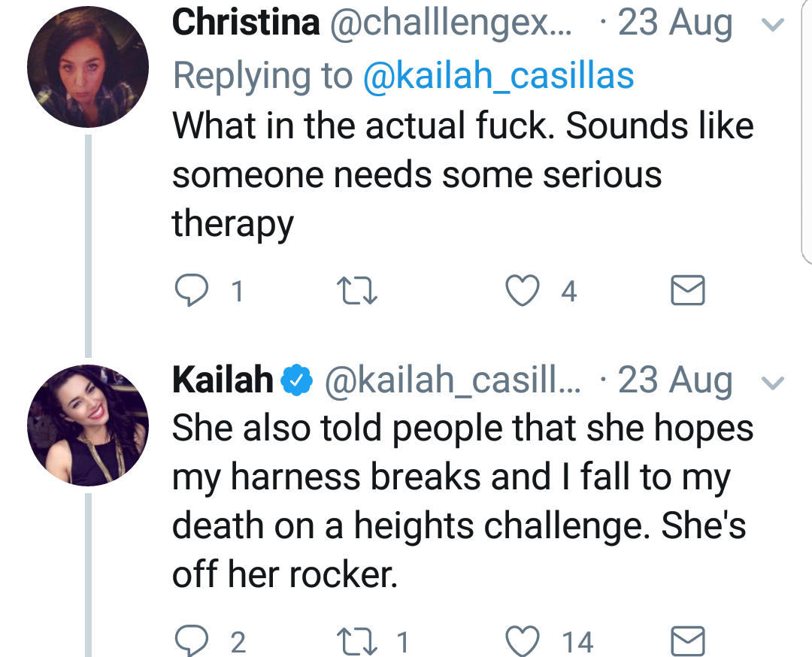
Task: View Christina's profile picture
Action: (x=88, y=67)
